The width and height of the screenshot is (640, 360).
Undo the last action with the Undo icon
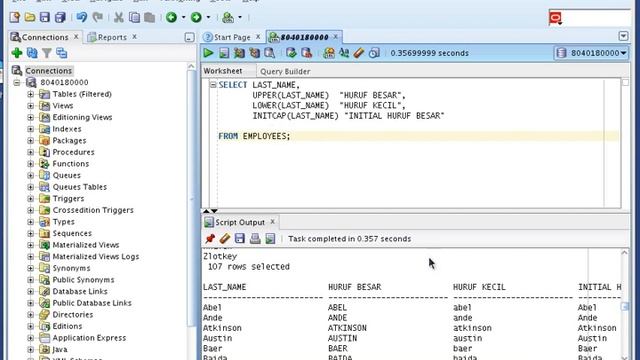(x=82, y=17)
